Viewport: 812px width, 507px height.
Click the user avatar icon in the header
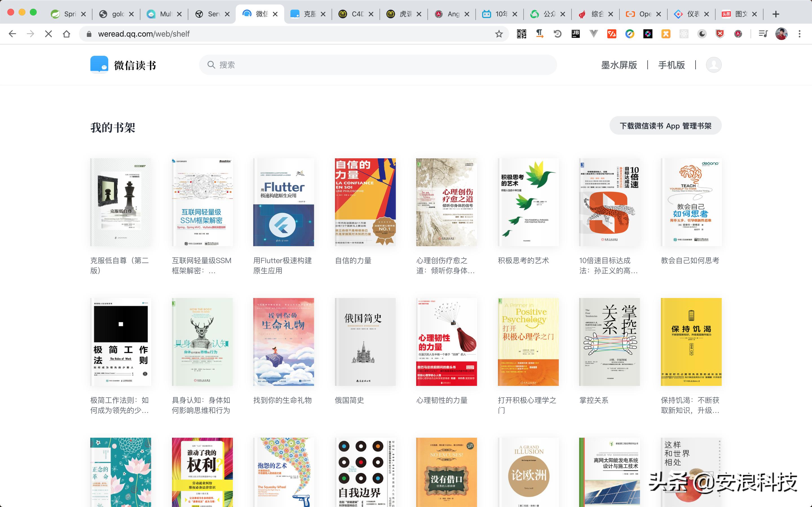713,65
